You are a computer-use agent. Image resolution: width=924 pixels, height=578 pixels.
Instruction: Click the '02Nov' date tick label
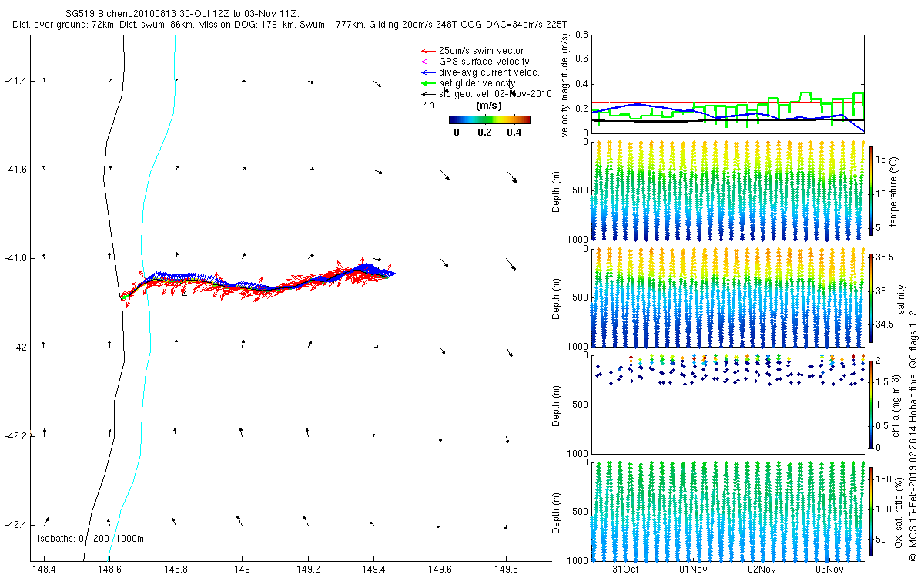point(761,570)
